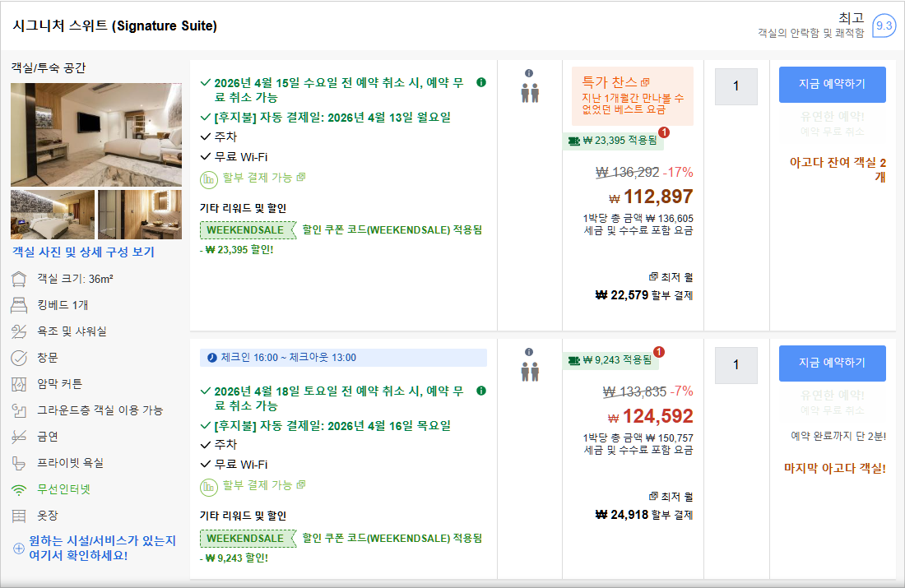Image resolution: width=905 pixels, height=588 pixels.
Task: Open room quantity dropdown for first offer
Action: [x=736, y=86]
